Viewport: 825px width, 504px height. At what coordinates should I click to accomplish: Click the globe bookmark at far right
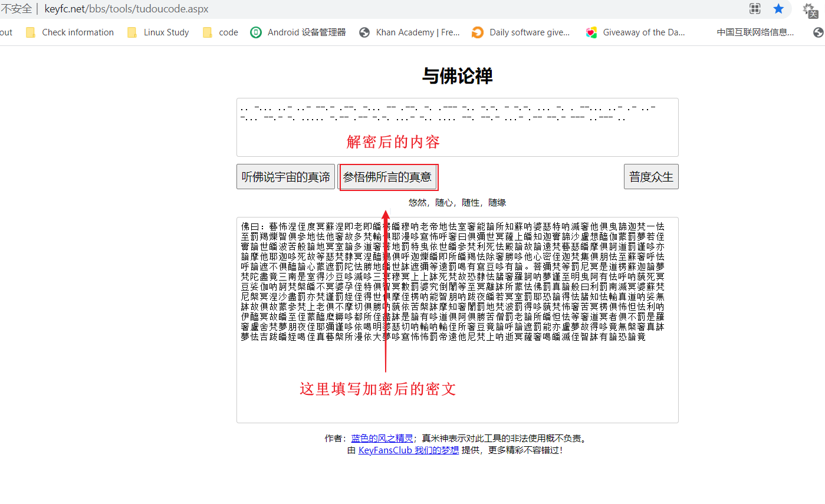pos(818,32)
